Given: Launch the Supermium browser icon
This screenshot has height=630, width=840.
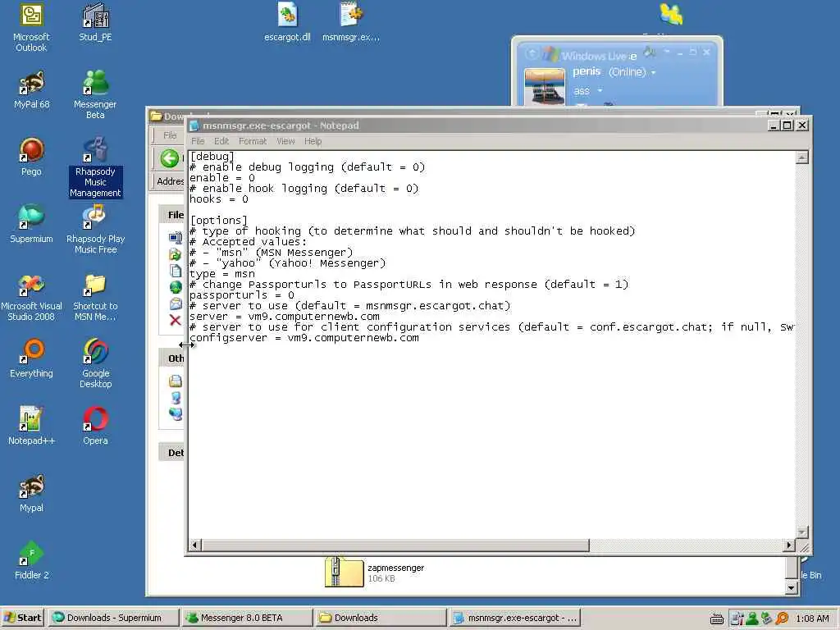Looking at the screenshot, I should click(31, 225).
